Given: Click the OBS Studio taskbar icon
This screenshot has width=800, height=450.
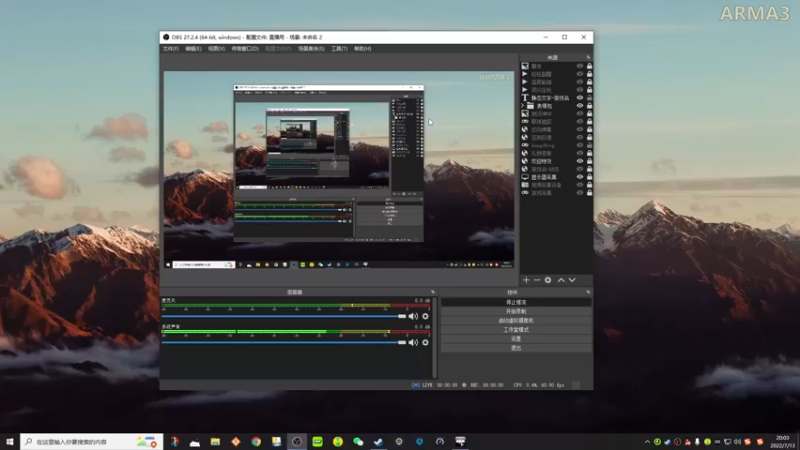Looking at the screenshot, I should coord(297,441).
